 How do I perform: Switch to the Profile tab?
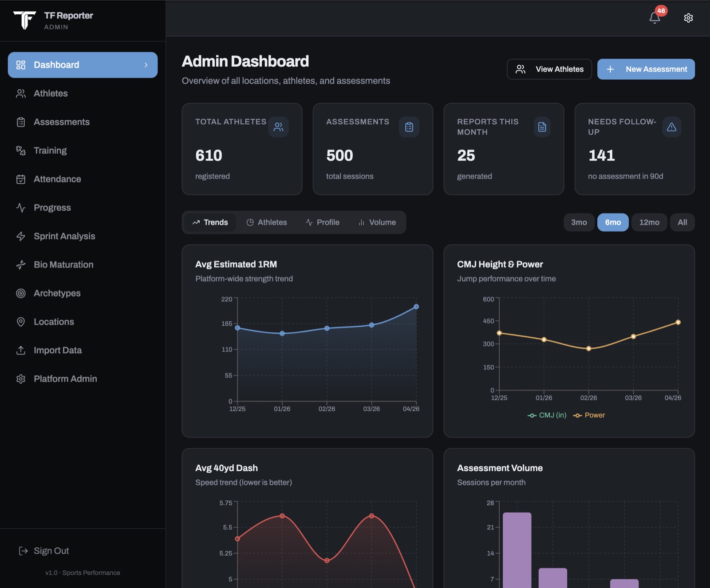(x=323, y=222)
